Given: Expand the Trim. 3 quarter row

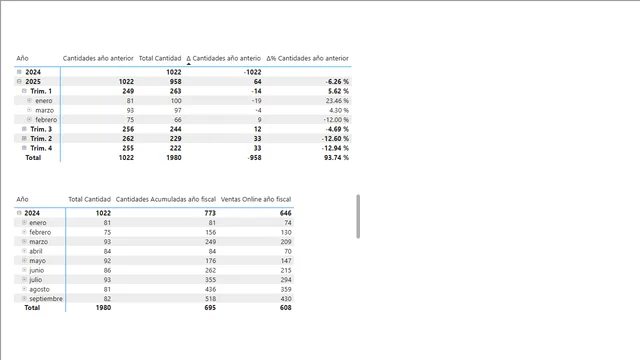Looking at the screenshot, I should (24, 129).
